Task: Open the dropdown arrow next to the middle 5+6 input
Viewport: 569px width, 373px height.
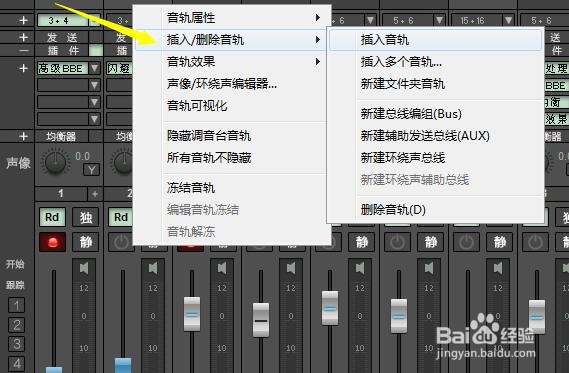Action: [439, 20]
